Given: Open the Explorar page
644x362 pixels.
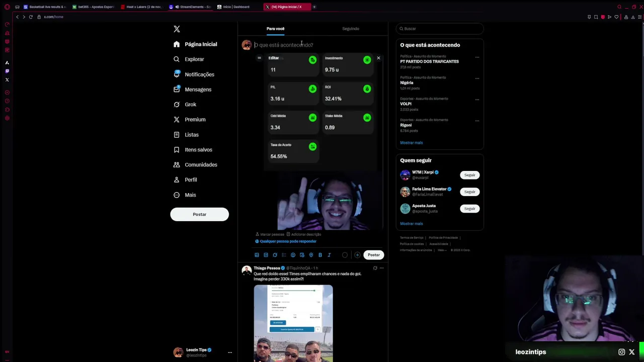Looking at the screenshot, I should point(189,59).
